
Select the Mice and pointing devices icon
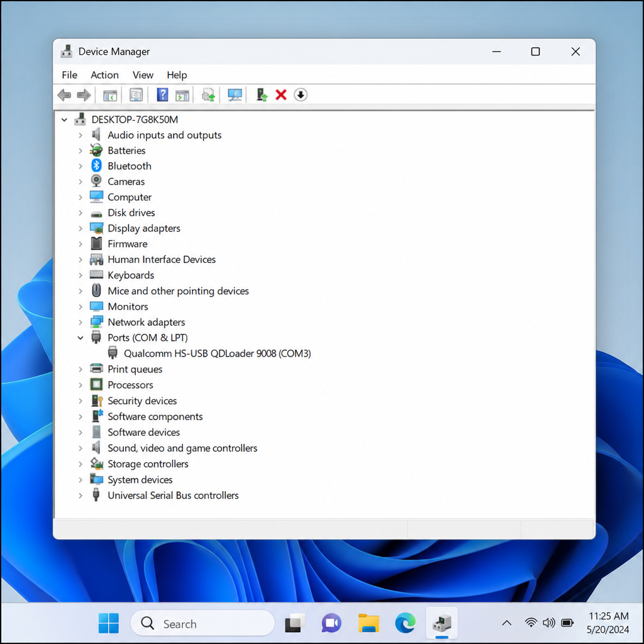[x=96, y=291]
